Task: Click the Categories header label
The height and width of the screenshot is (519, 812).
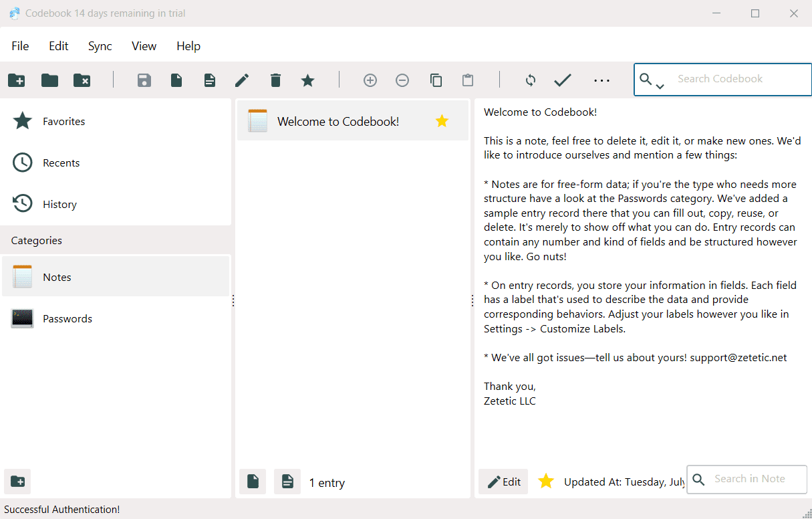Action: [37, 241]
